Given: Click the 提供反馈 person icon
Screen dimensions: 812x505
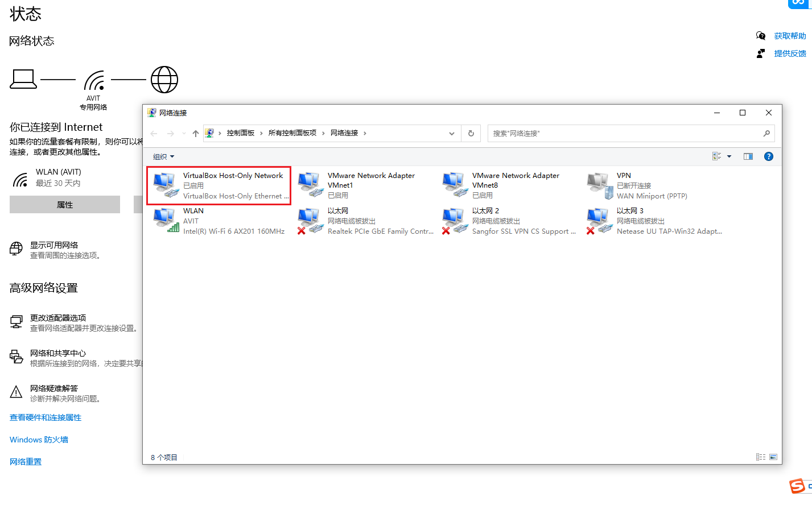Looking at the screenshot, I should click(x=761, y=53).
